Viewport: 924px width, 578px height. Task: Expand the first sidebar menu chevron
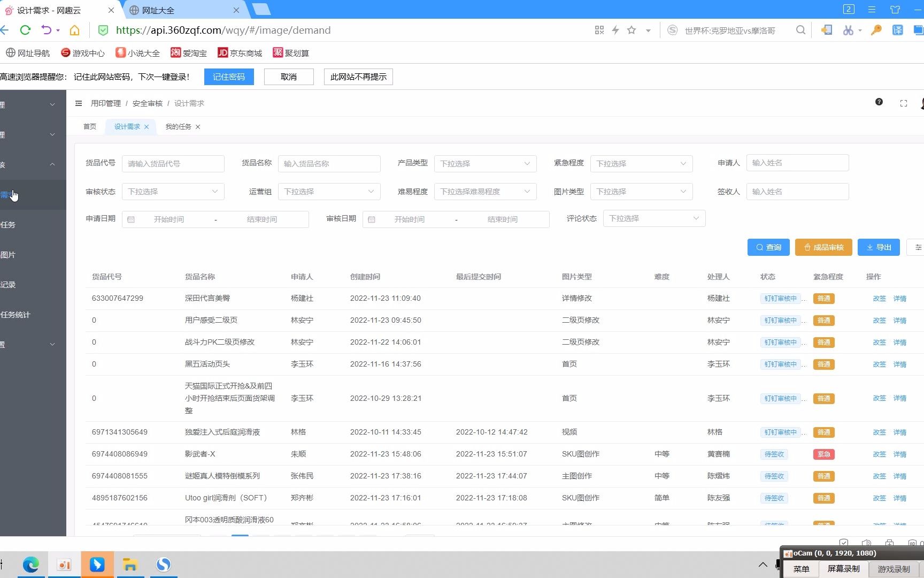52,105
